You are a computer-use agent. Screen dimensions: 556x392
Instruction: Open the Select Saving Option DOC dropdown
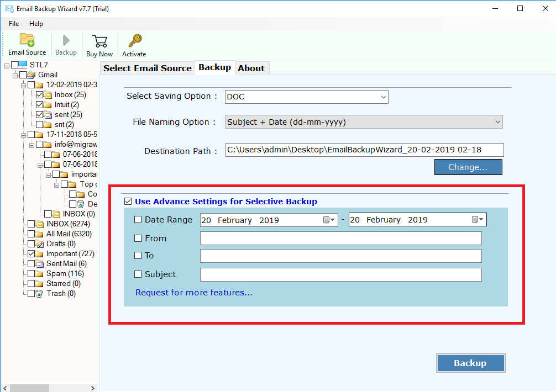[x=307, y=97]
